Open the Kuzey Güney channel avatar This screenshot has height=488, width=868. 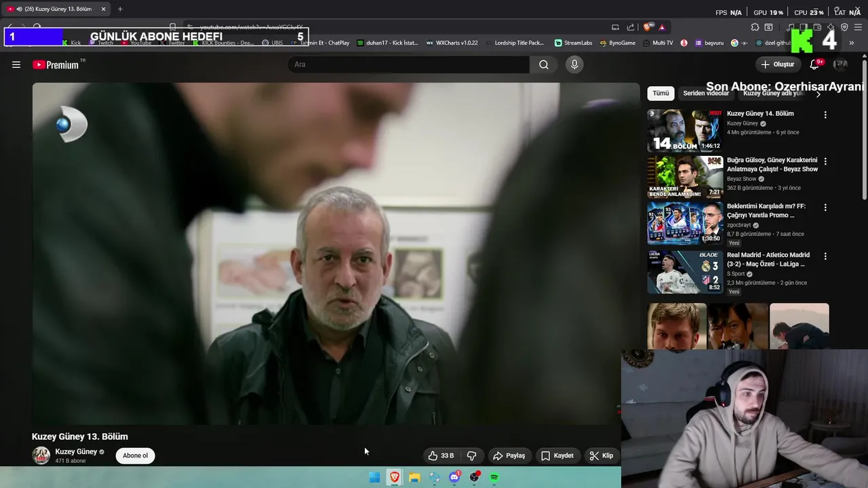tap(41, 455)
